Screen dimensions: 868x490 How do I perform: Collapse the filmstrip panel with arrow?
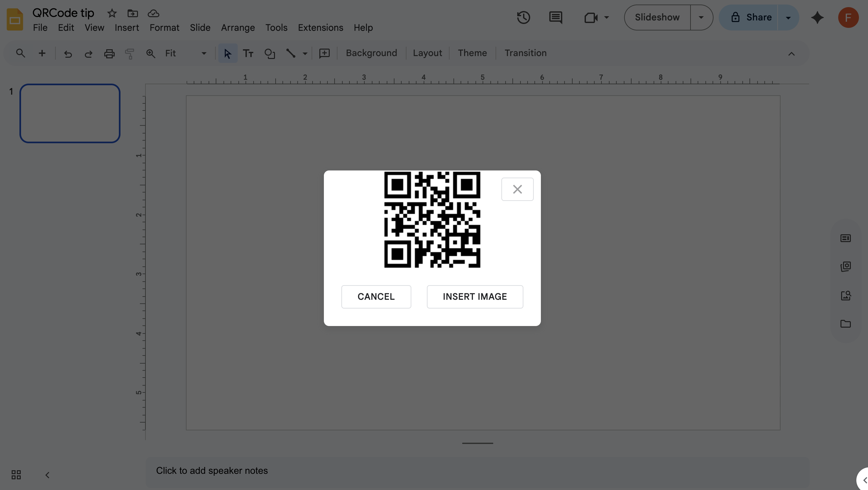pos(48,475)
